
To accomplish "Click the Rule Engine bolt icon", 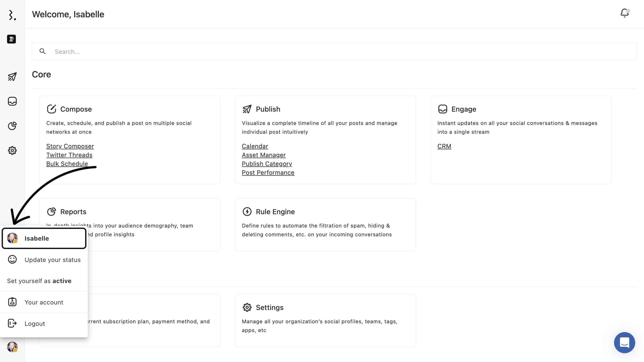I will [x=246, y=211].
